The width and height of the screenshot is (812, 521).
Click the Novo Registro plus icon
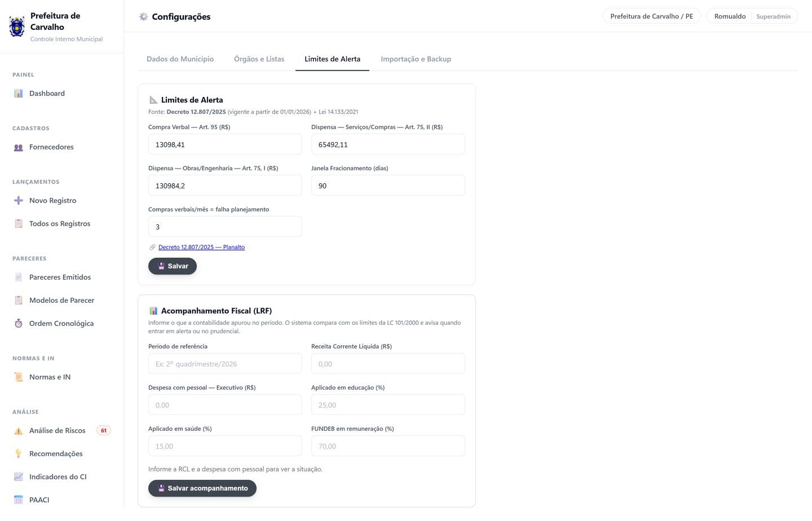coord(19,201)
